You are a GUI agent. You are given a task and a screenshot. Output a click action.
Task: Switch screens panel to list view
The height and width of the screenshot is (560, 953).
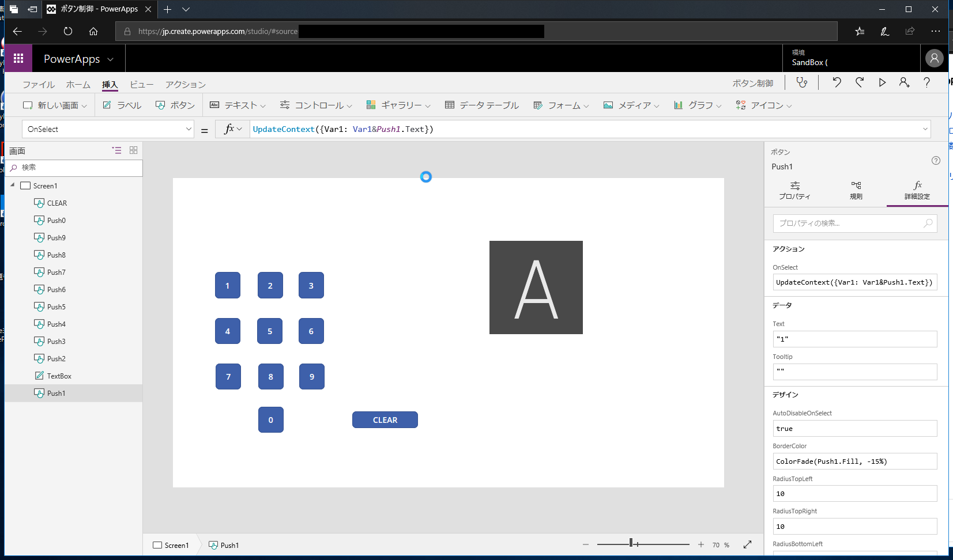click(117, 150)
